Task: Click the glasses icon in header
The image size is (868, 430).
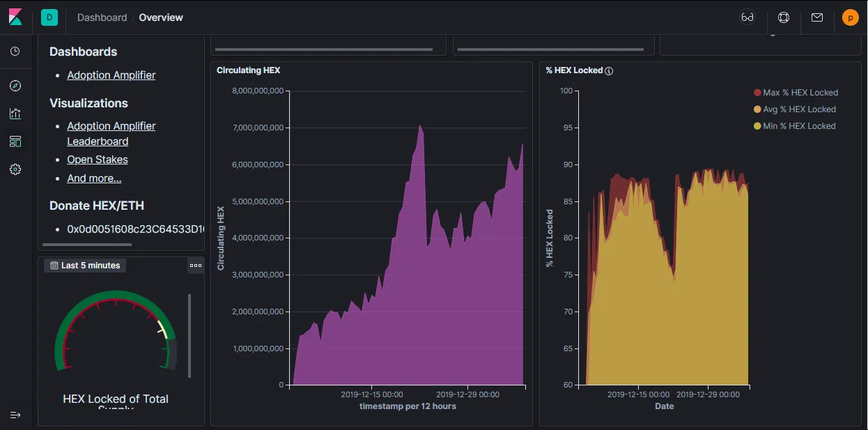Action: (x=747, y=17)
